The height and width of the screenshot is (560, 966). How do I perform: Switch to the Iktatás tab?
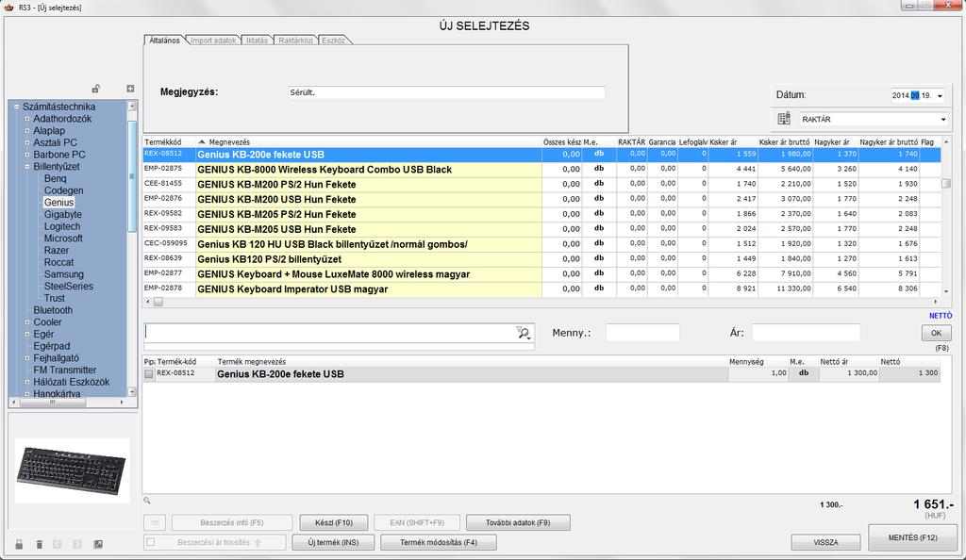(257, 40)
